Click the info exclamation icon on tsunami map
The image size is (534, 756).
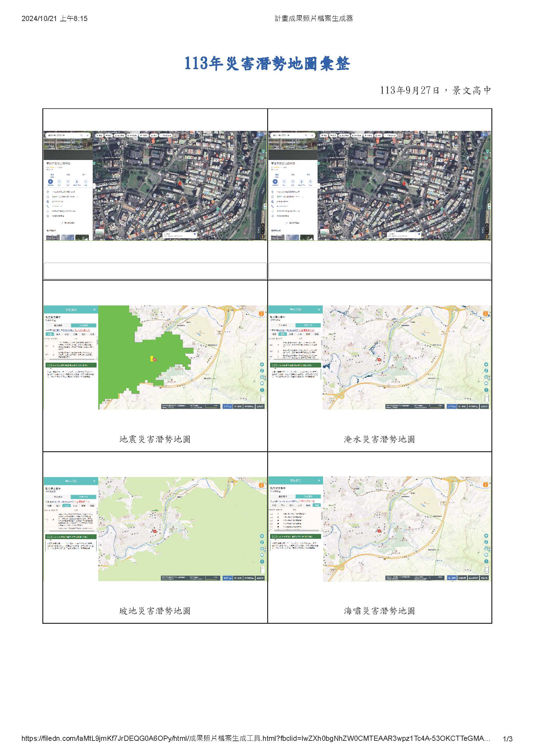click(x=486, y=561)
